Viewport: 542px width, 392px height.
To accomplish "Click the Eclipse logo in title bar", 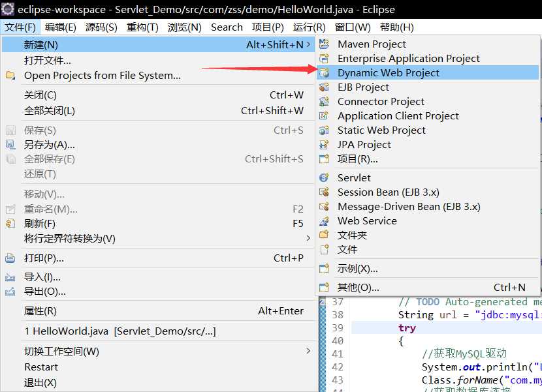I will 8,9.
